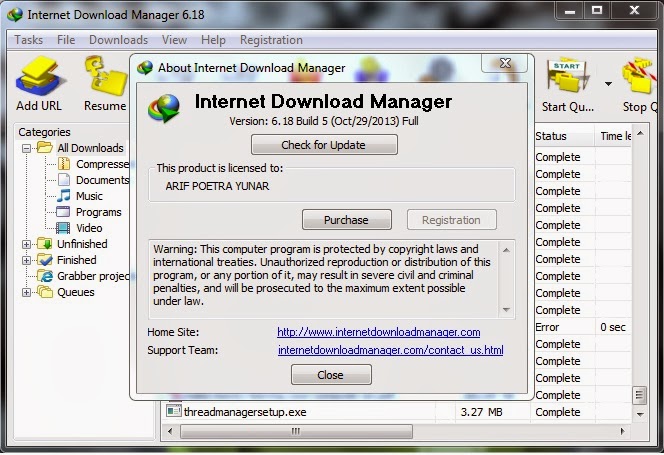Open the contact_us.html support team link
Image resolution: width=664 pixels, height=455 pixels.
coord(390,350)
